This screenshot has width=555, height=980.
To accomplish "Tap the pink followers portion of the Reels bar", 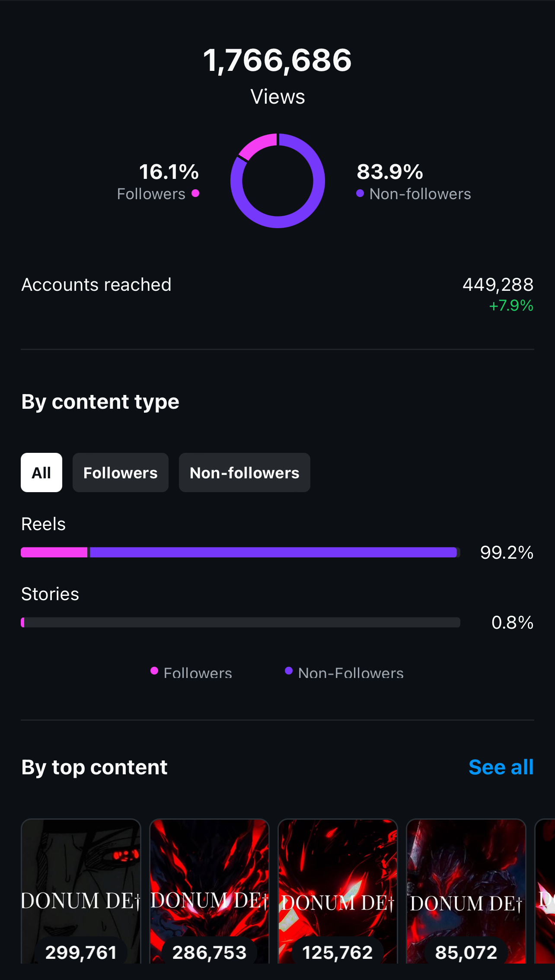I will (54, 552).
